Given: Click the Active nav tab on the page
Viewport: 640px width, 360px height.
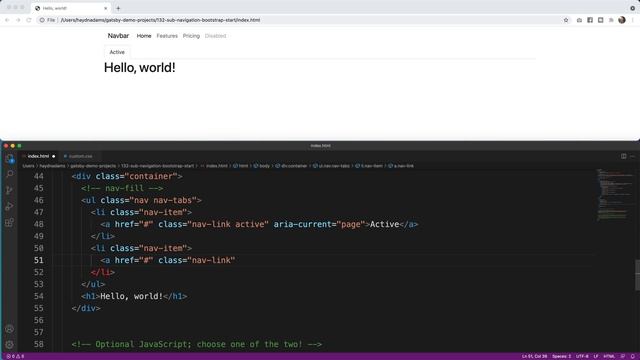Looking at the screenshot, I should tap(117, 52).
